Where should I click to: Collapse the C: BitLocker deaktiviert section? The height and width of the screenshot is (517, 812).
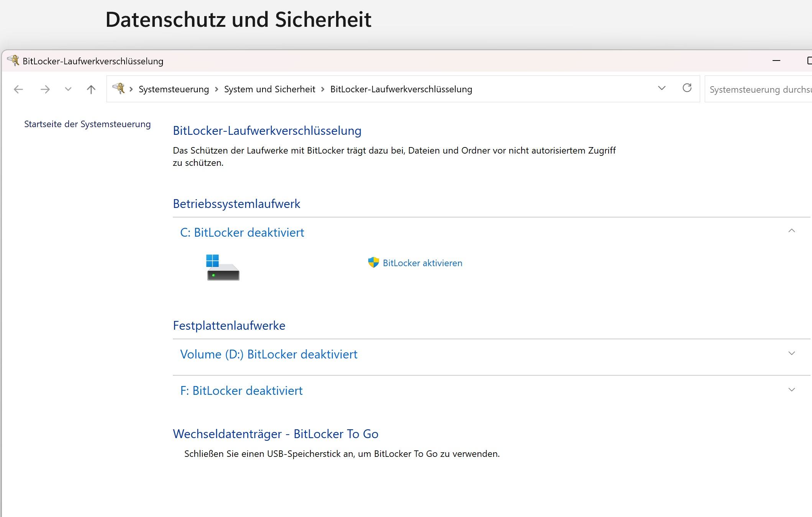[x=792, y=231]
